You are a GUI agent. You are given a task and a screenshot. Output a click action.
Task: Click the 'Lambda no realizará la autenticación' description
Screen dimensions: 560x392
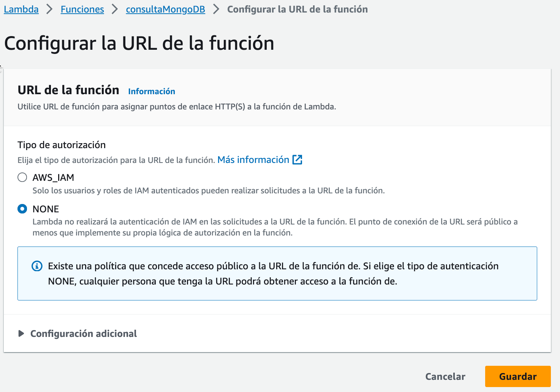click(275, 227)
